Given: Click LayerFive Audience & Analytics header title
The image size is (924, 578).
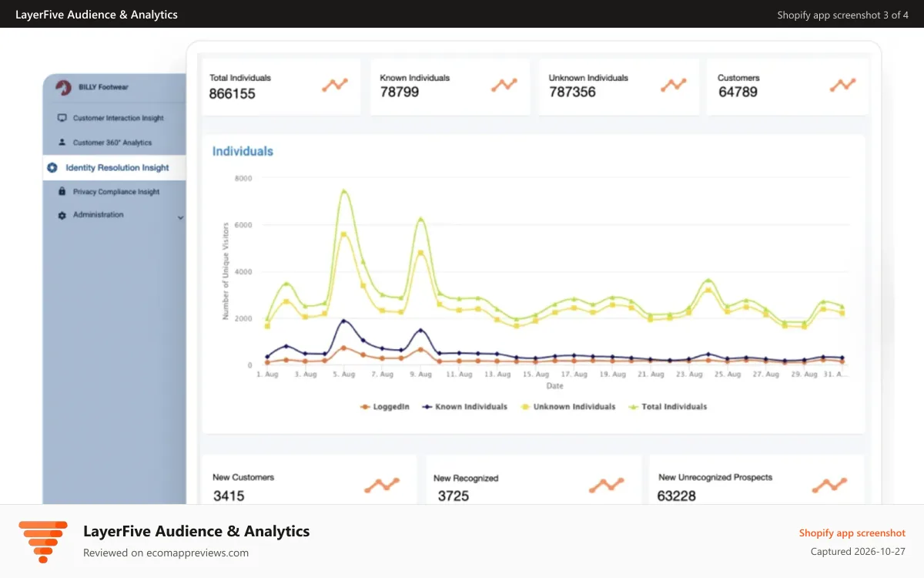Looking at the screenshot, I should (x=96, y=15).
